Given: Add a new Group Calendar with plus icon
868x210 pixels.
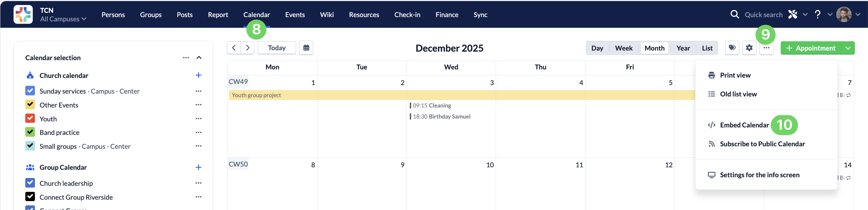Looking at the screenshot, I should click(x=198, y=167).
